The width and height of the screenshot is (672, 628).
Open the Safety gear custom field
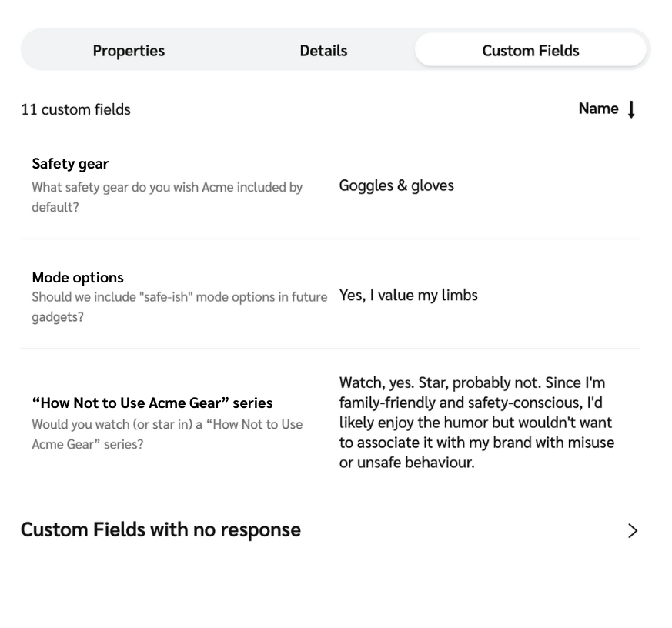point(69,164)
